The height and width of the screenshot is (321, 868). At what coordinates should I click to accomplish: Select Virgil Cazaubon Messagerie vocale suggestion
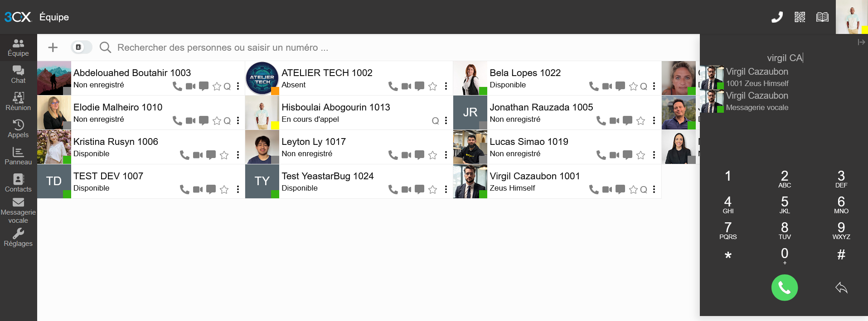(x=757, y=101)
